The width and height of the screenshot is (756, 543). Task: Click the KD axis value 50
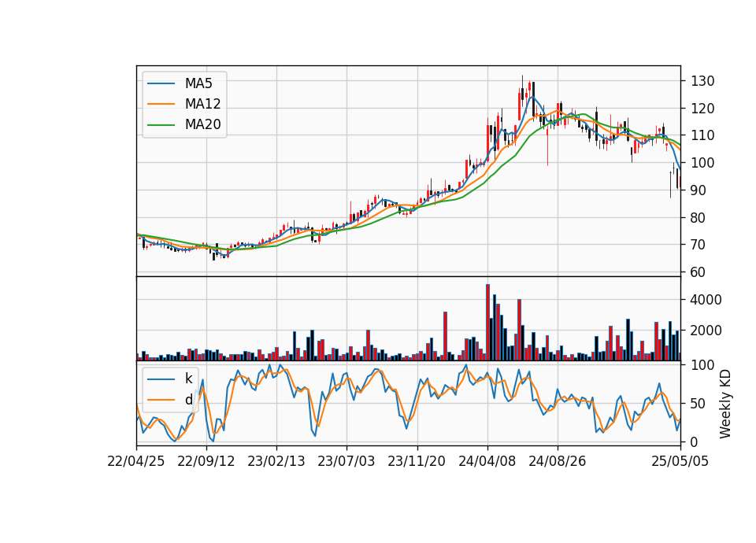pyautogui.click(x=699, y=403)
